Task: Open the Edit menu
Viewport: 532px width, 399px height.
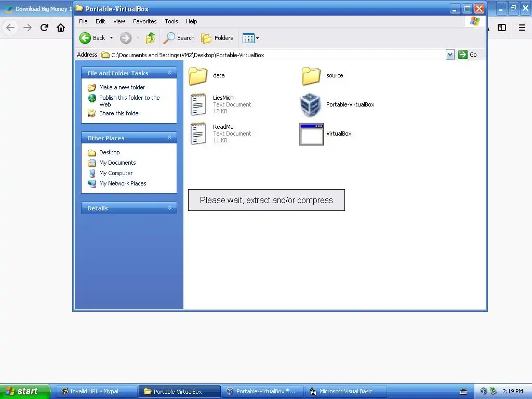Action: point(100,21)
